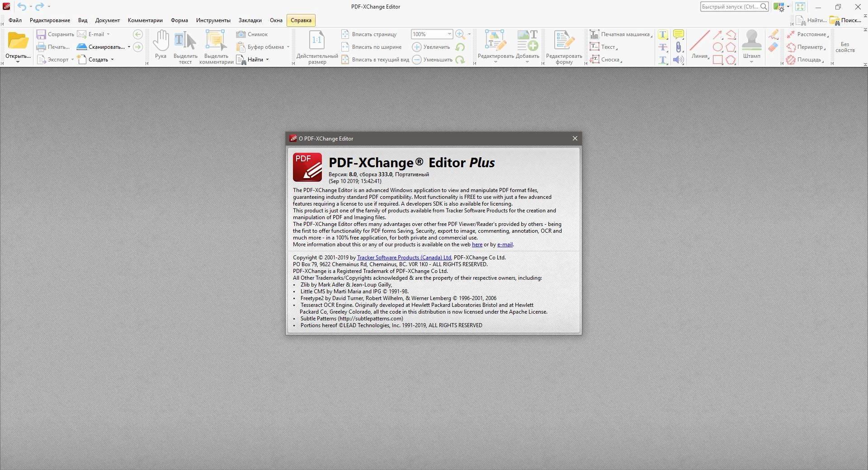Image resolution: width=868 pixels, height=470 pixels.
Task: Click the Underline text tool icon
Action: pyautogui.click(x=663, y=60)
